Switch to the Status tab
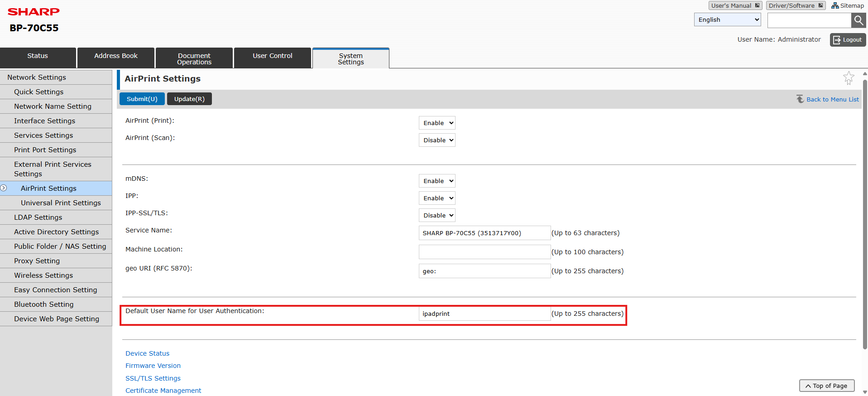 point(38,58)
